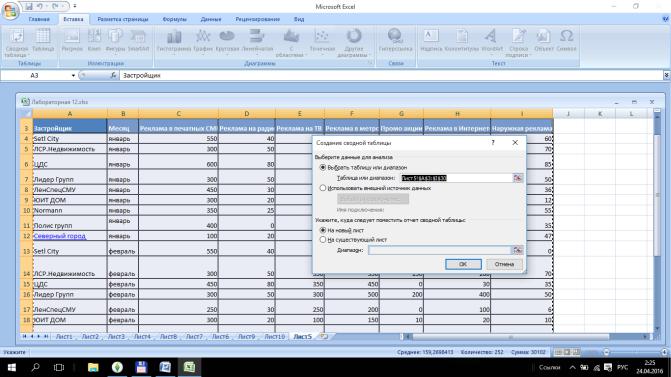Viewport: 671px width, 377px height.
Task: Insert WordArt text
Action: pos(492,41)
